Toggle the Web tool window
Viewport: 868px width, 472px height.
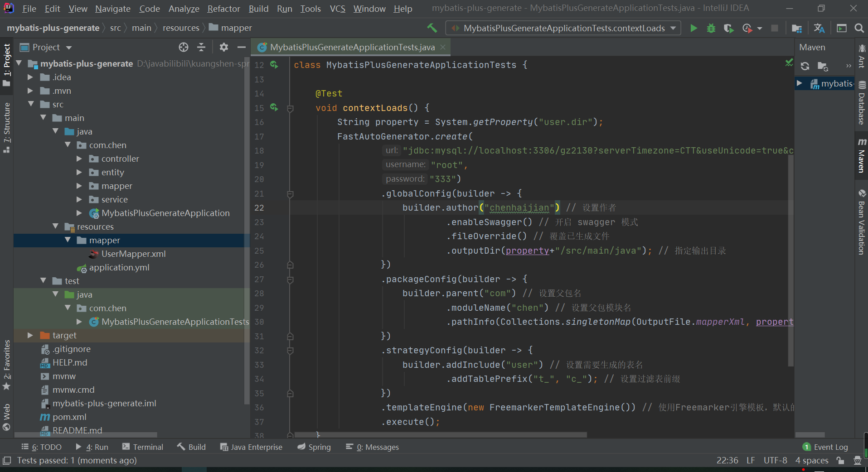point(6,417)
